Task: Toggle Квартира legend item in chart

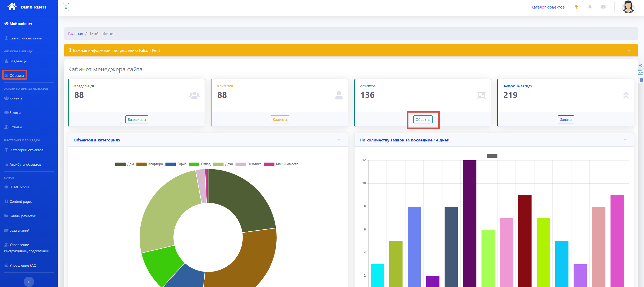Action: pyautogui.click(x=150, y=164)
